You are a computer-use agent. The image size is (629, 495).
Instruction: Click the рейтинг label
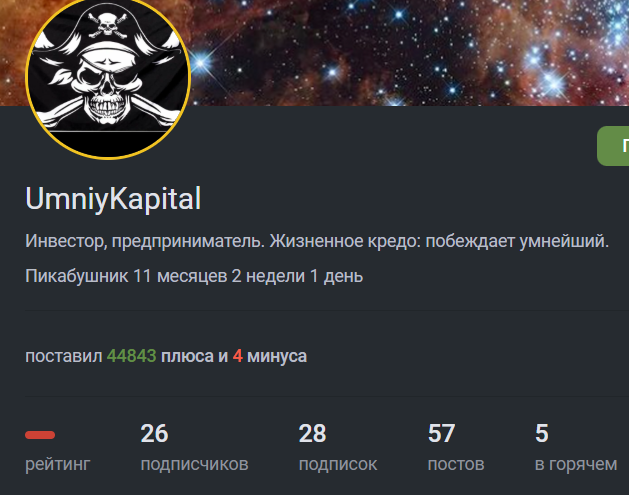pos(58,464)
